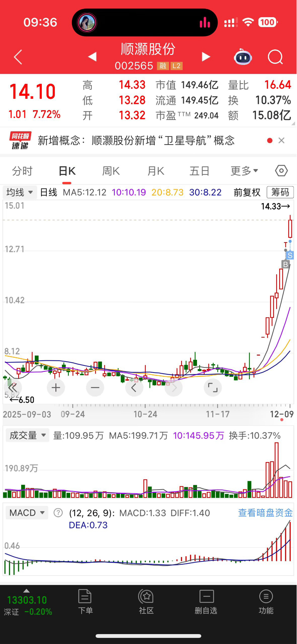Tap the stock name 顺灏股份
The height and width of the screenshot is (644, 297).
click(148, 49)
